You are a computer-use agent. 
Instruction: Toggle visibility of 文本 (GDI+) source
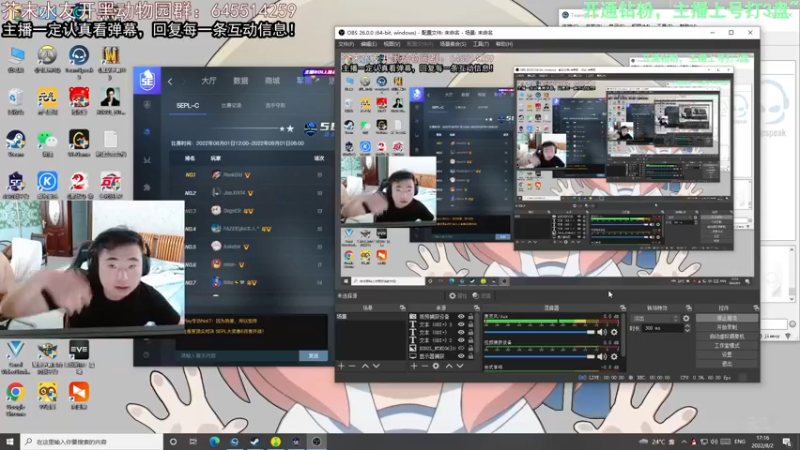(x=461, y=332)
